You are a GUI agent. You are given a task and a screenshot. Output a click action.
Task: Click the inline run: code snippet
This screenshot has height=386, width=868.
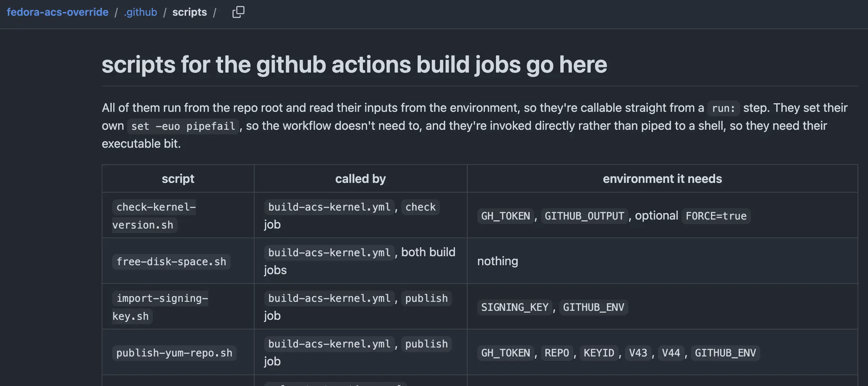(723, 108)
